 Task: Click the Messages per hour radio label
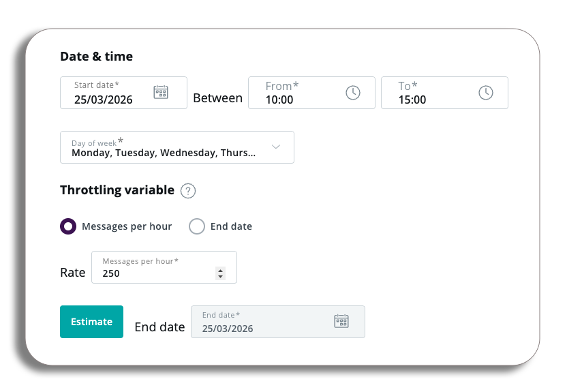127,226
